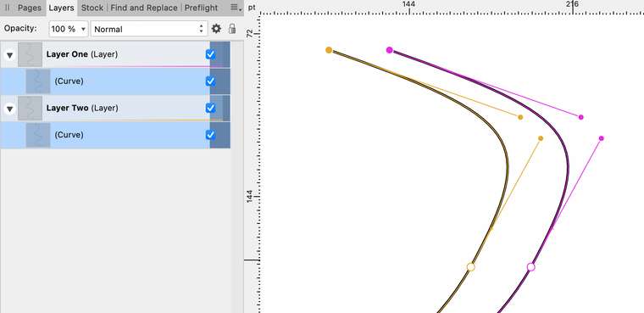Hide Layer One using its checkbox
Image resolution: width=644 pixels, height=313 pixels.
[x=210, y=54]
